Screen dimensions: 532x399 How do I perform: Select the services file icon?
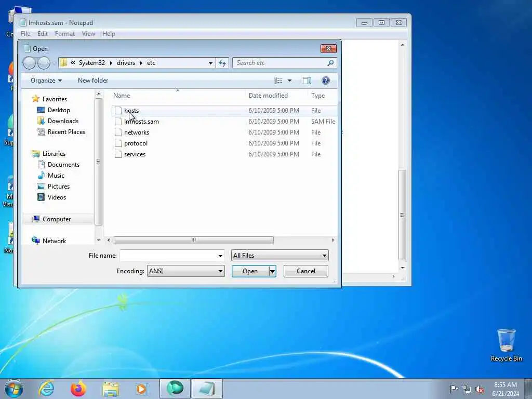[118, 154]
